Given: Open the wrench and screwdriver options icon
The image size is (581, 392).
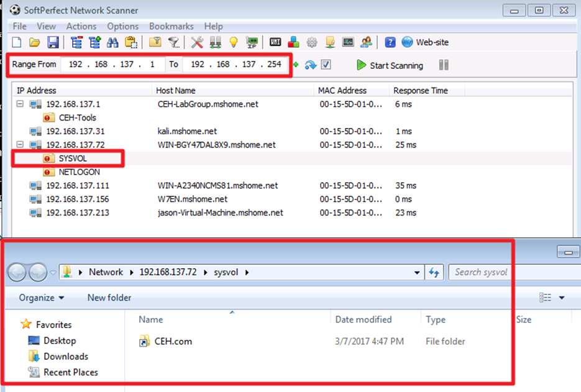Looking at the screenshot, I should [197, 42].
